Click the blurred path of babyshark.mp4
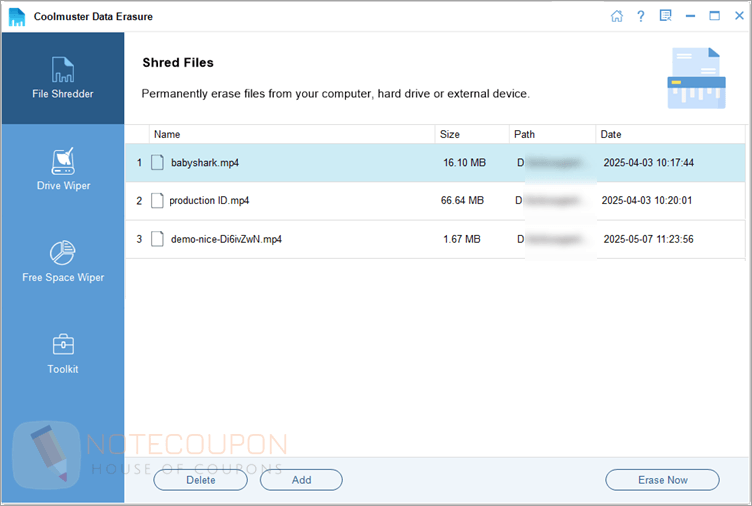 point(550,163)
